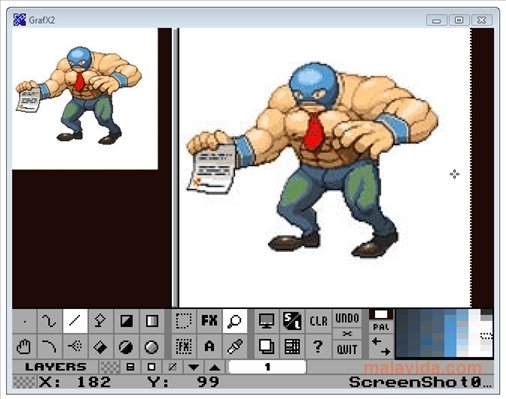The width and height of the screenshot is (506, 399).
Task: Click the zoom split divider bar
Action: 175,168
